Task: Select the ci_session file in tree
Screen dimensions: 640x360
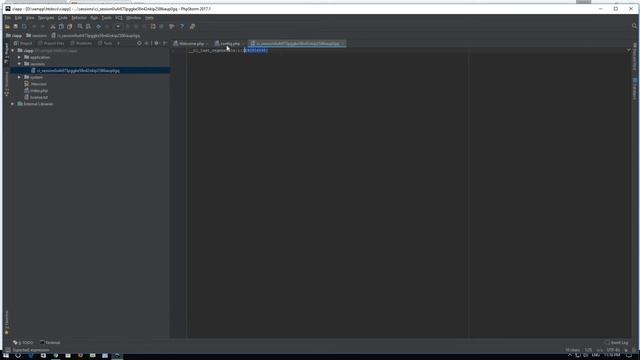Action: (78, 71)
